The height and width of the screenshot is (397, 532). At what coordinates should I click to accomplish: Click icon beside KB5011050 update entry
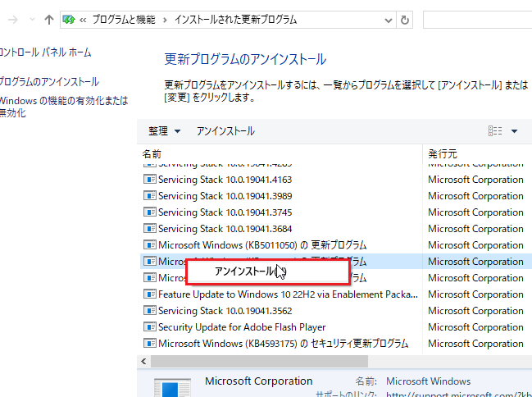point(149,245)
